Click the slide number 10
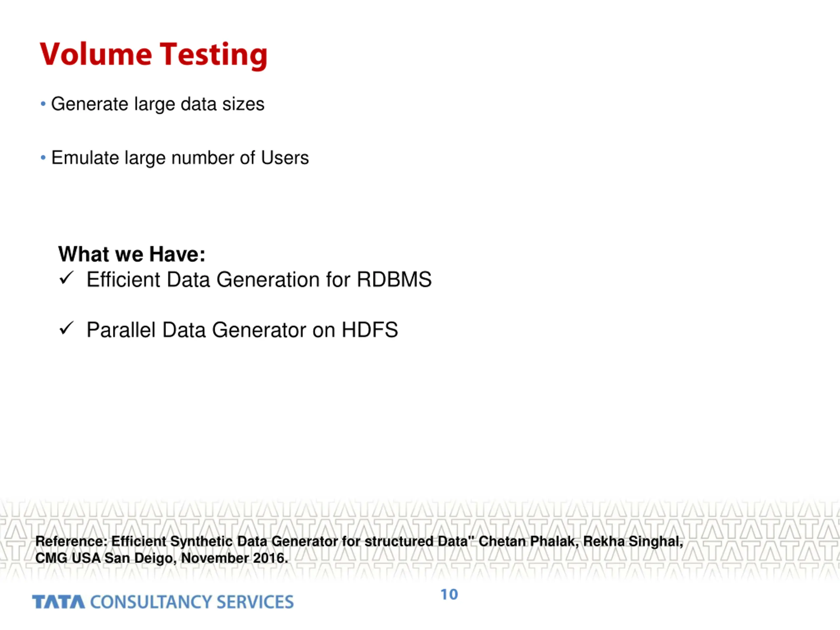Screen dimensions: 840x630 (449, 594)
